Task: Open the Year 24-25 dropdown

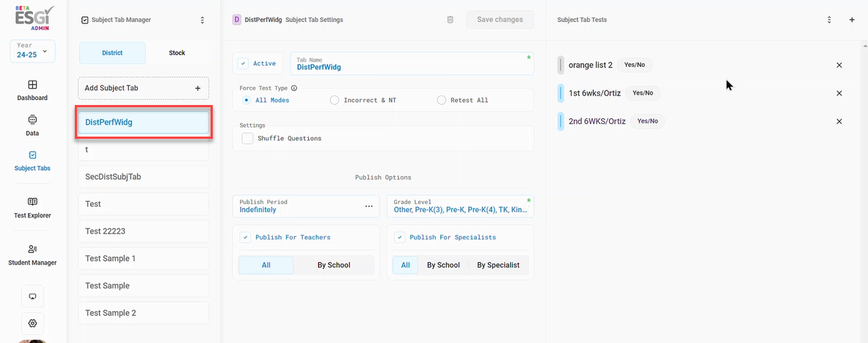Action: pyautogui.click(x=33, y=51)
